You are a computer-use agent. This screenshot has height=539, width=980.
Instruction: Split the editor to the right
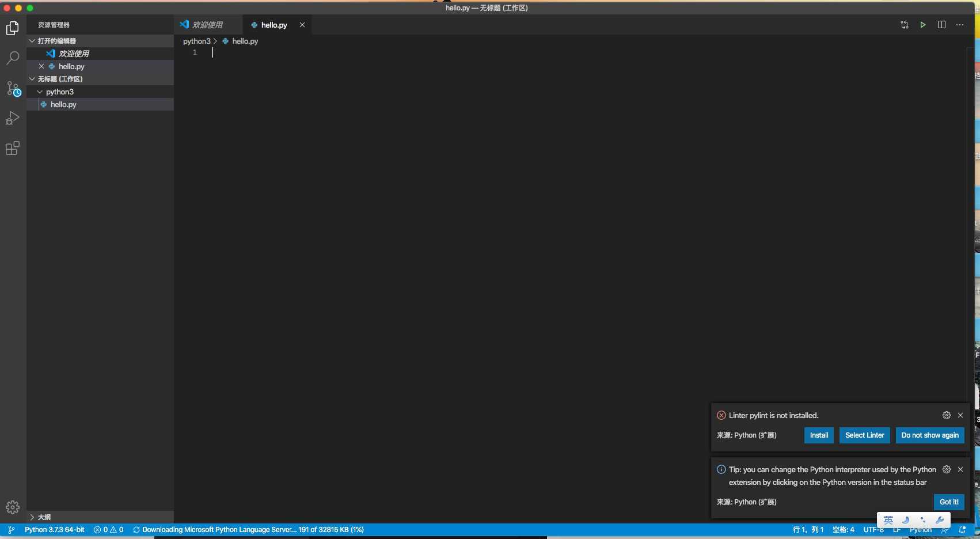click(x=941, y=25)
